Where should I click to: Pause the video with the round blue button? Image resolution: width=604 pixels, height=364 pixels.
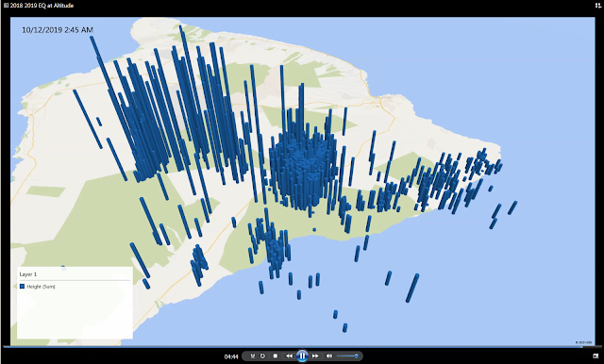[302, 356]
